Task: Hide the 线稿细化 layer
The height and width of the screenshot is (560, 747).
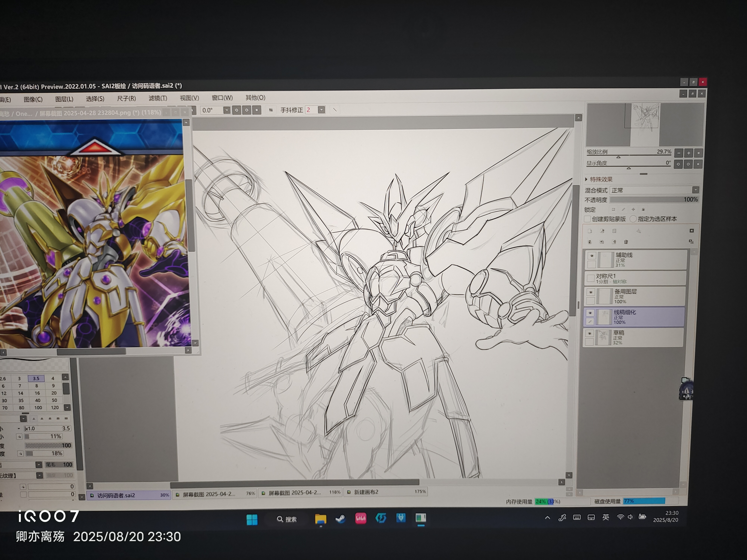Action: (590, 313)
